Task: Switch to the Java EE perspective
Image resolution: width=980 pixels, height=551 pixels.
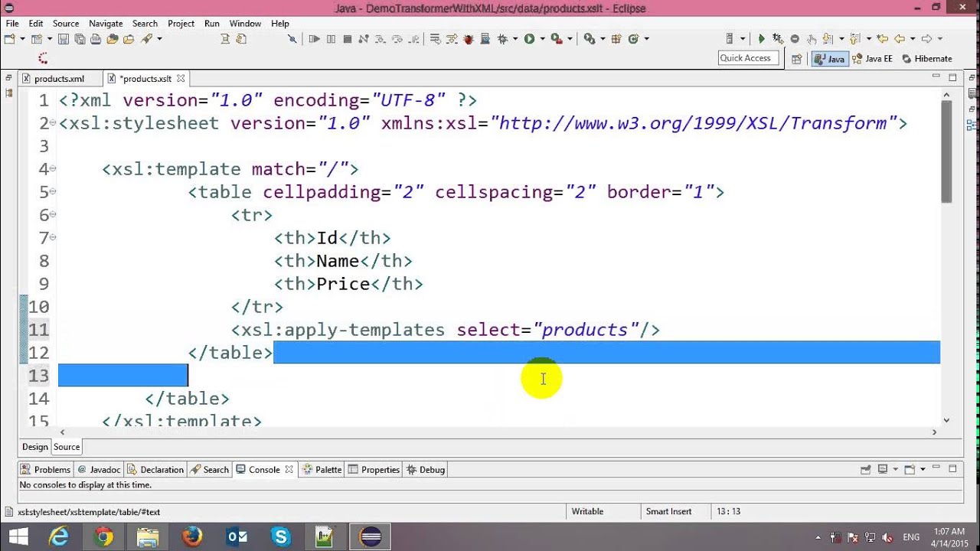Action: (873, 58)
